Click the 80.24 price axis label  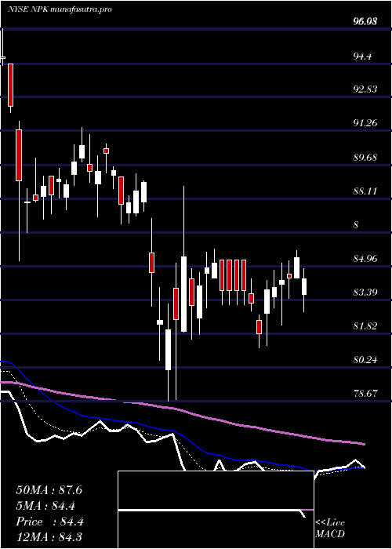(365, 359)
